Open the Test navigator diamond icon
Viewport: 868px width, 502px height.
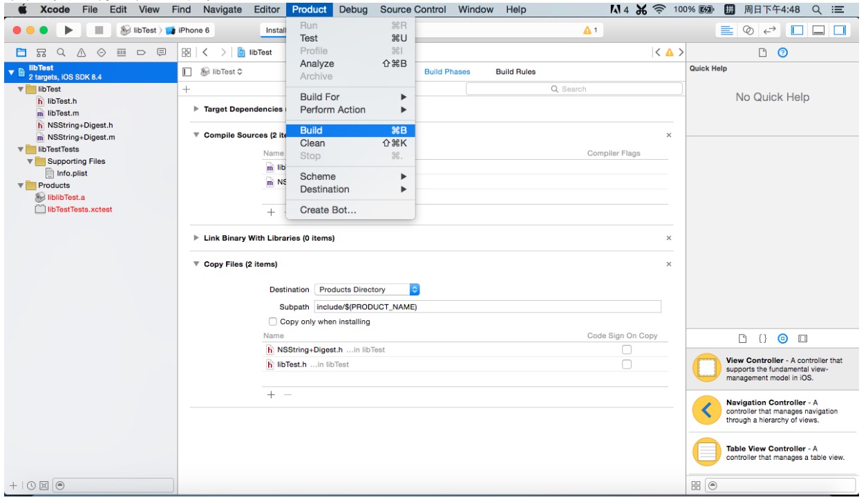point(102,52)
